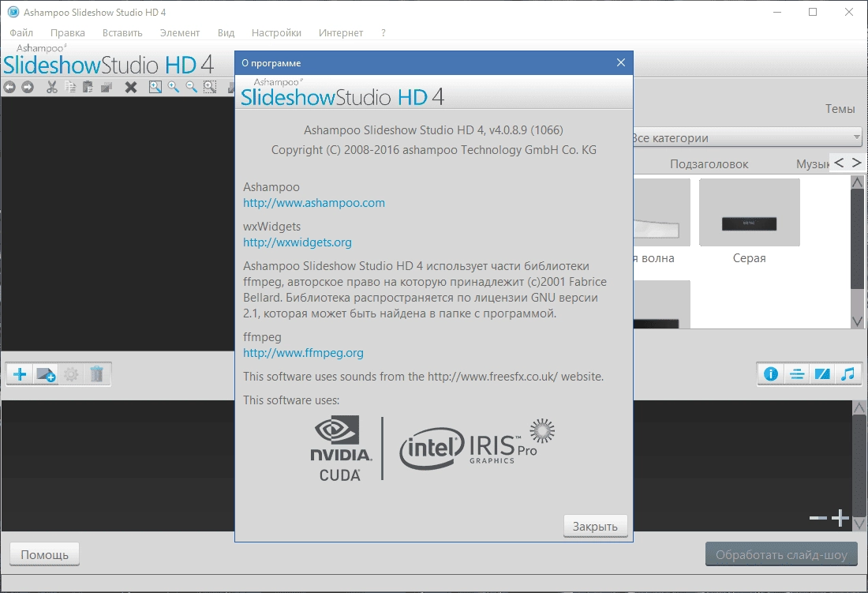Click the wxWidgets heading text
This screenshot has width=868, height=593.
(271, 227)
